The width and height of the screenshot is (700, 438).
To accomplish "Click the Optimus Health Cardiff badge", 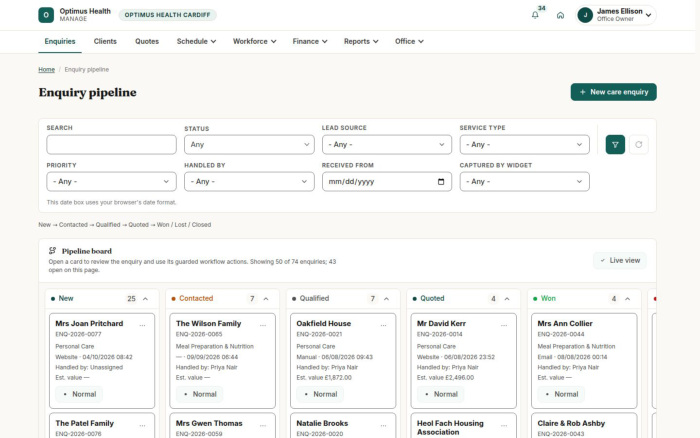I will (x=167, y=15).
